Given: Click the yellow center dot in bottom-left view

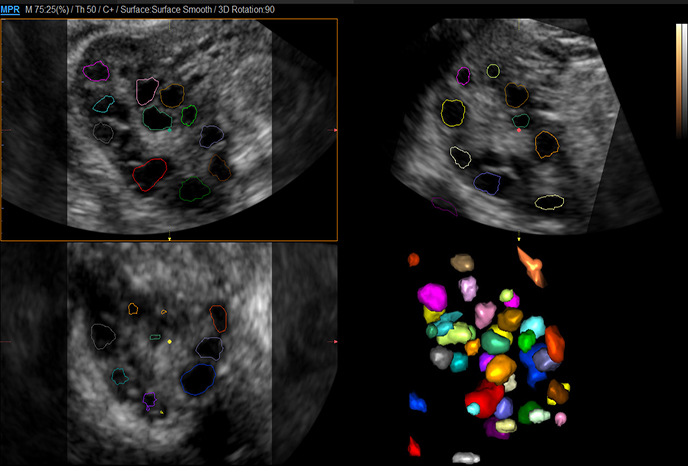Looking at the screenshot, I should (x=170, y=342).
